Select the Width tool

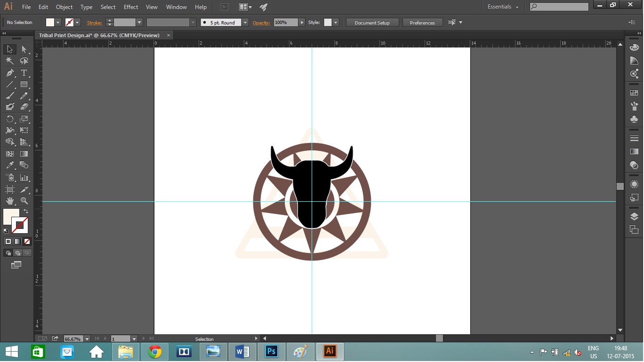click(9, 130)
